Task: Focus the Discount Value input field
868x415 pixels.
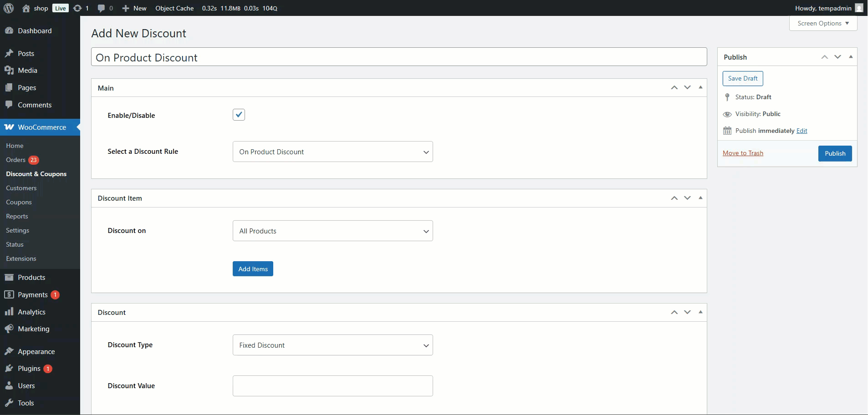Action: [332, 386]
